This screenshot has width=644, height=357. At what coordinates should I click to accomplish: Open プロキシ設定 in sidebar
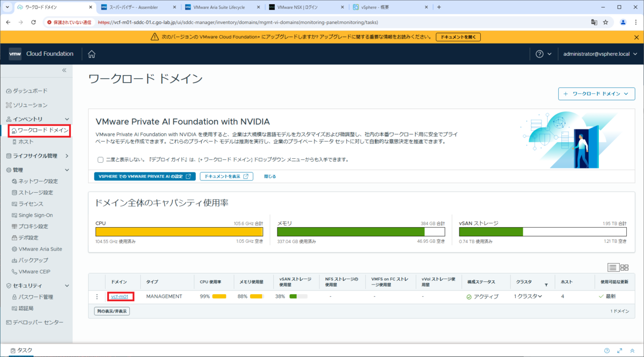pyautogui.click(x=30, y=227)
